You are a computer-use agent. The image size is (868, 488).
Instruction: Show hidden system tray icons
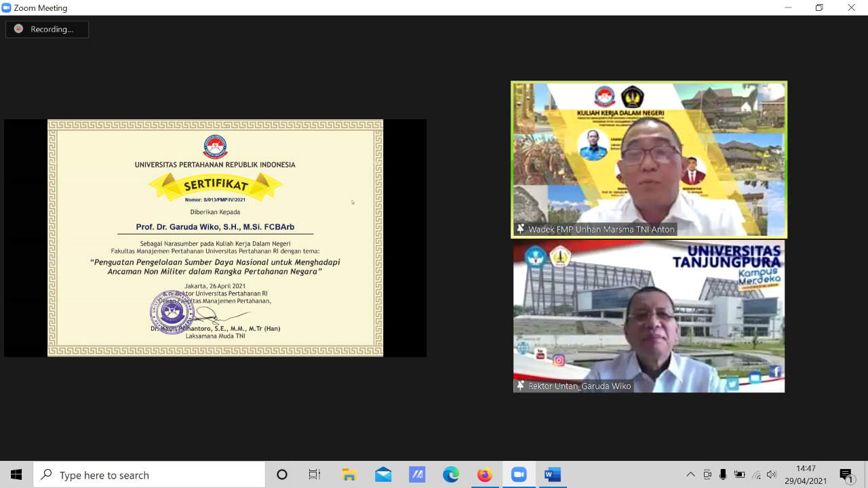tap(690, 475)
